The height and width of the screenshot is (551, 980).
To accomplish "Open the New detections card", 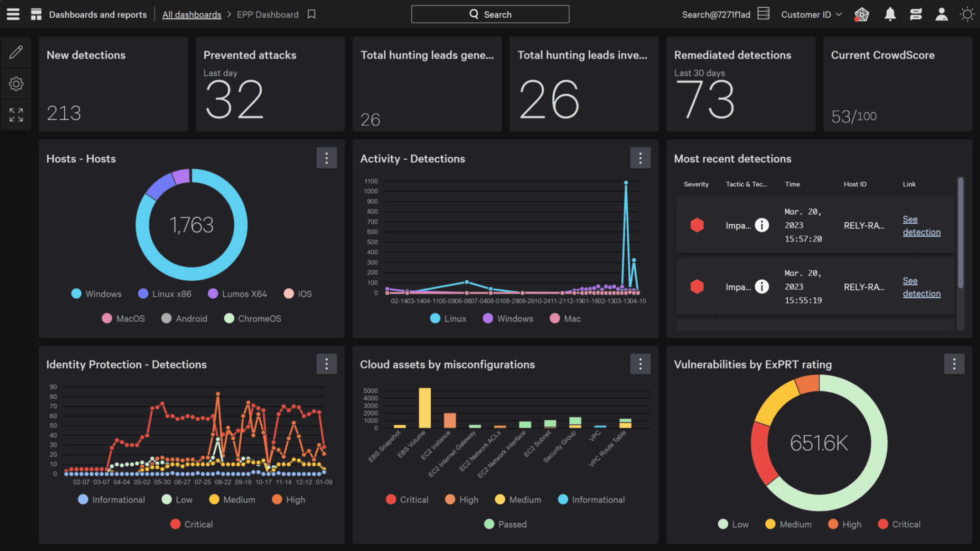I will (113, 84).
